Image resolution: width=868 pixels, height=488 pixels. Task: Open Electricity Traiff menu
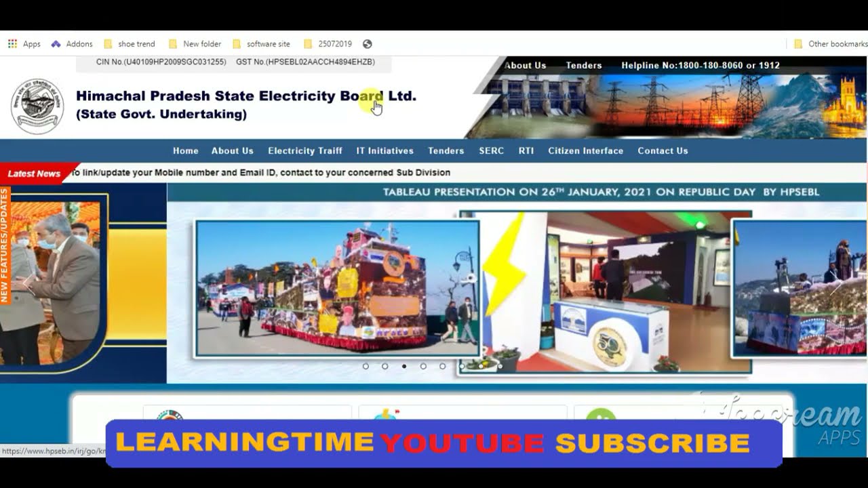point(305,151)
